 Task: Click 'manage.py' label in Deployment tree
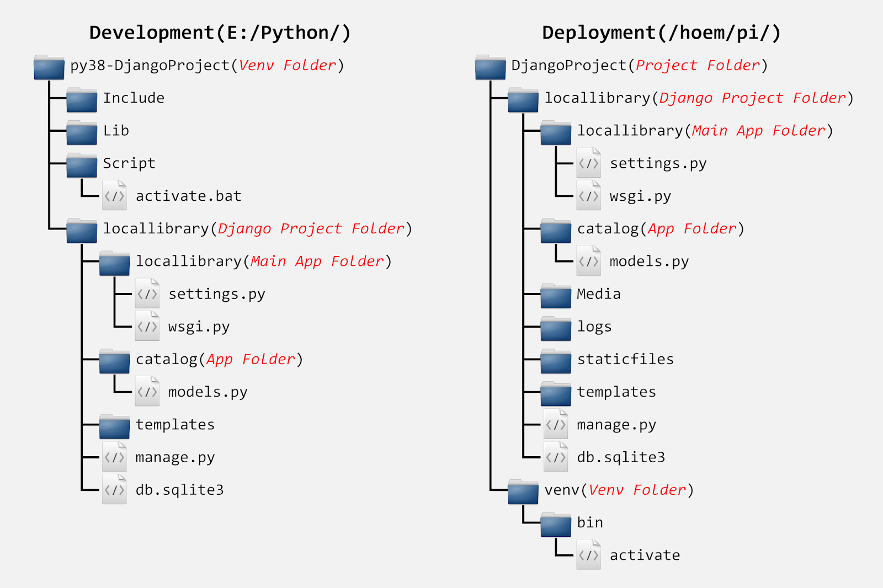[616, 425]
